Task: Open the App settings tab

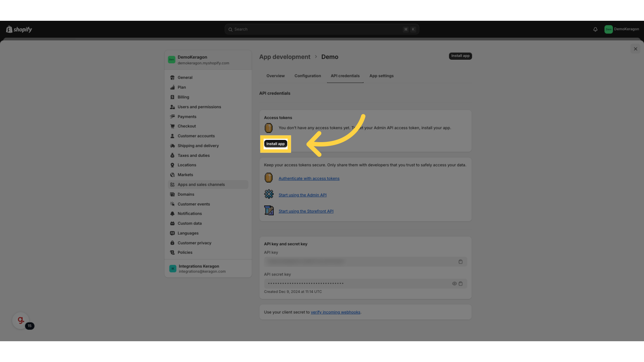Action: click(x=381, y=76)
